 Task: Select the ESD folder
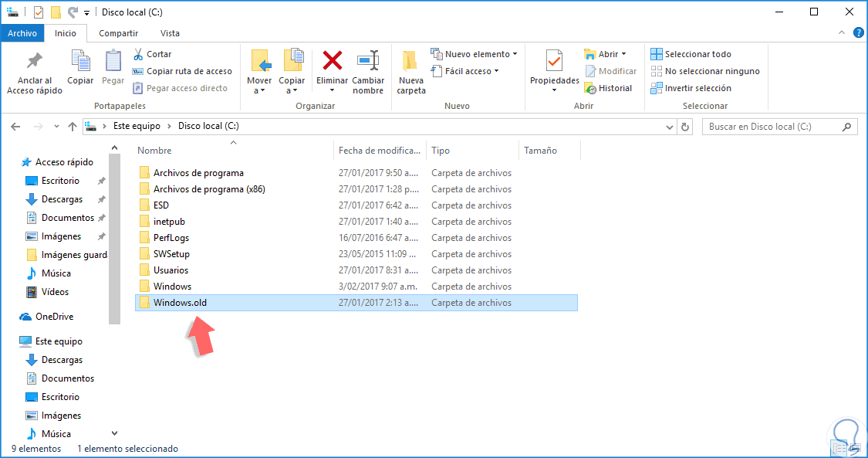pyautogui.click(x=356, y=205)
